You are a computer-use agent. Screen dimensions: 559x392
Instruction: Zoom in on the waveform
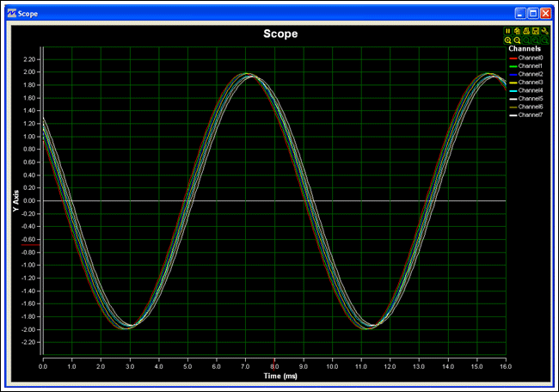[508, 40]
